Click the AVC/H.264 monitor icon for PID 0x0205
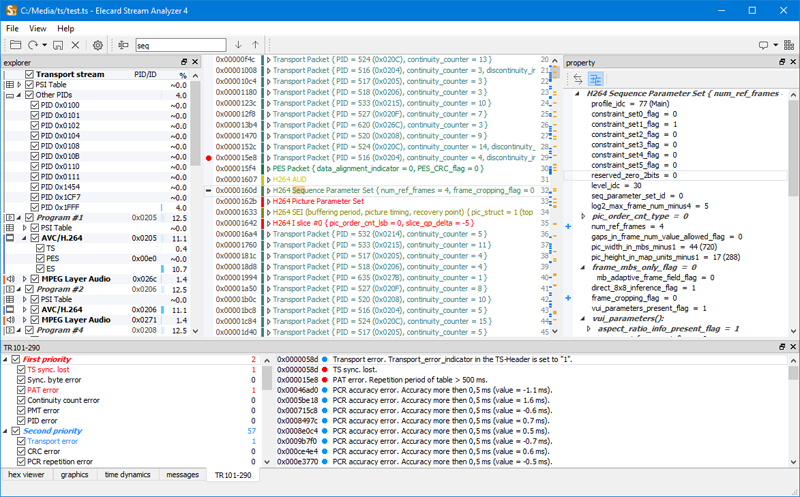Image resolution: width=800 pixels, height=497 pixels. (x=10, y=238)
